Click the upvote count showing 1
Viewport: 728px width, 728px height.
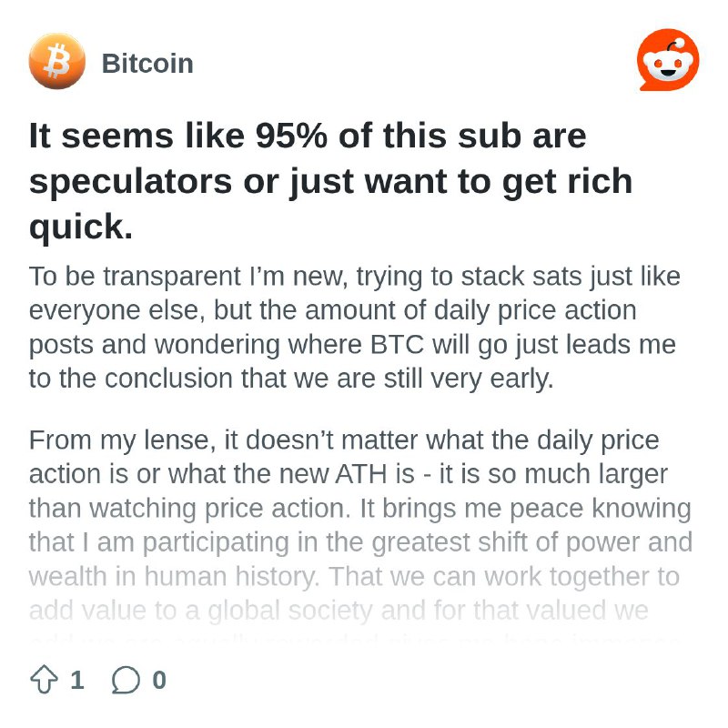coord(77,680)
